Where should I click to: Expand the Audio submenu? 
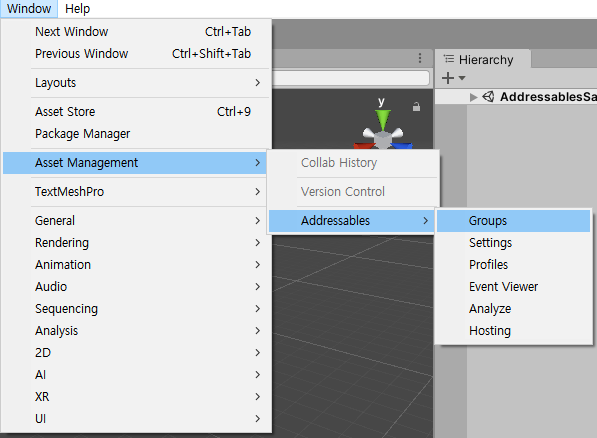point(136,287)
